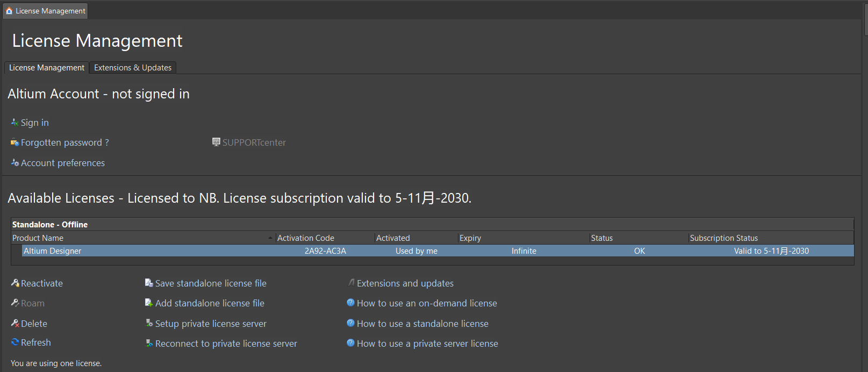
Task: Open How to use a private server license
Action: coord(427,344)
